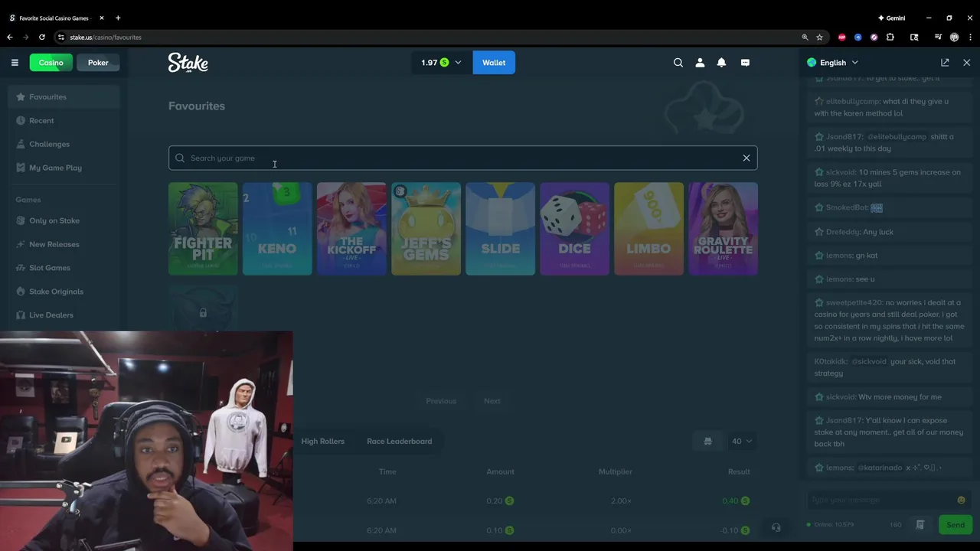This screenshot has width=980, height=551.
Task: Open the Jeff's Gems game
Action: coord(426,228)
